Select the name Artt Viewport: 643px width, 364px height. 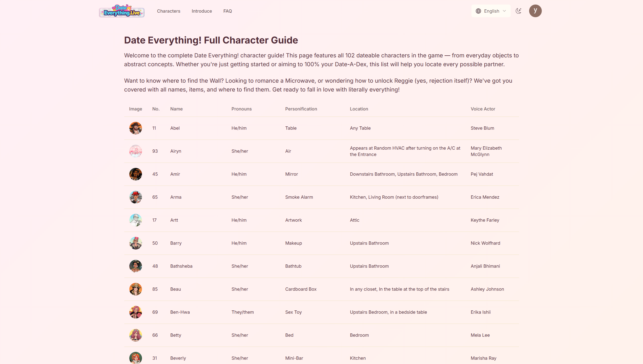(x=174, y=220)
